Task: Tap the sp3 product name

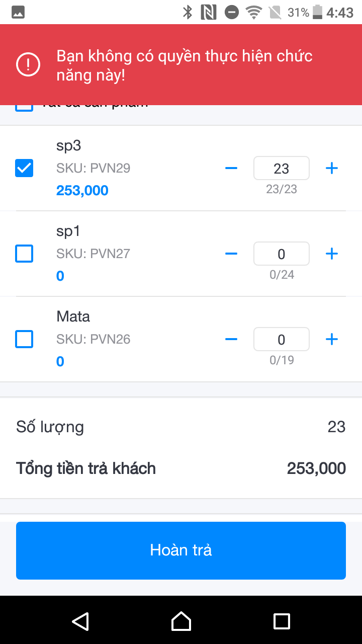Action: [x=69, y=145]
